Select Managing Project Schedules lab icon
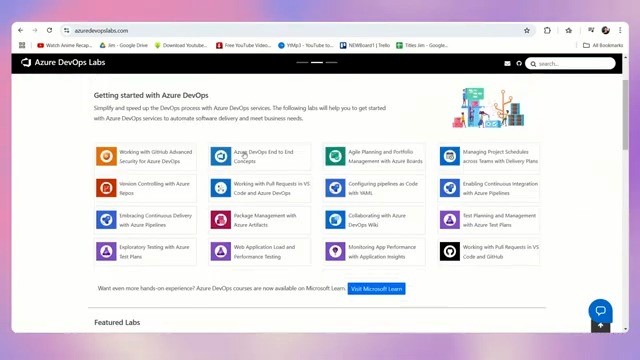The image size is (640, 360). point(450,156)
